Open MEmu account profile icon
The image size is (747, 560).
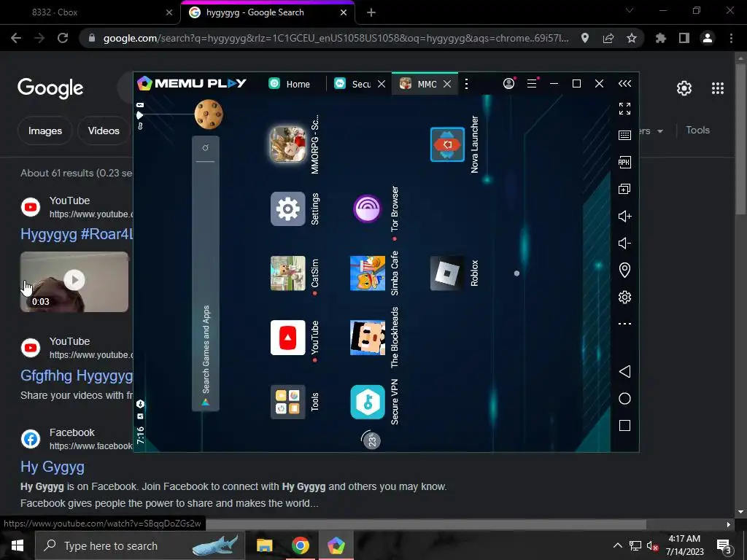(x=508, y=84)
